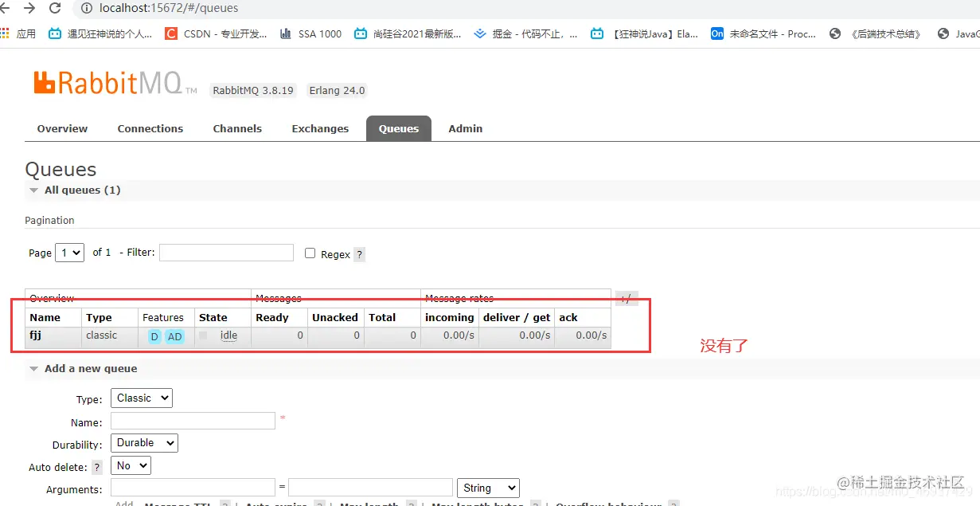Click the RabbitMQ logo
Screen dimensions: 980x506
click(x=115, y=83)
